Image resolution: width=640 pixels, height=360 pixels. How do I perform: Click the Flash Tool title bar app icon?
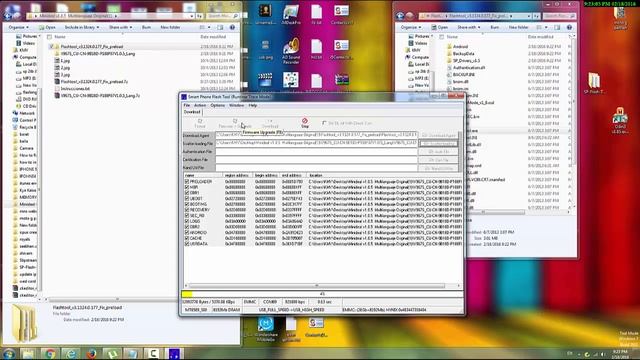pyautogui.click(x=184, y=97)
